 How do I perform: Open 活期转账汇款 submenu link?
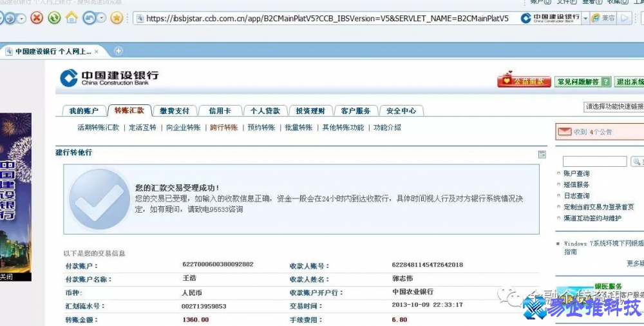pyautogui.click(x=98, y=128)
